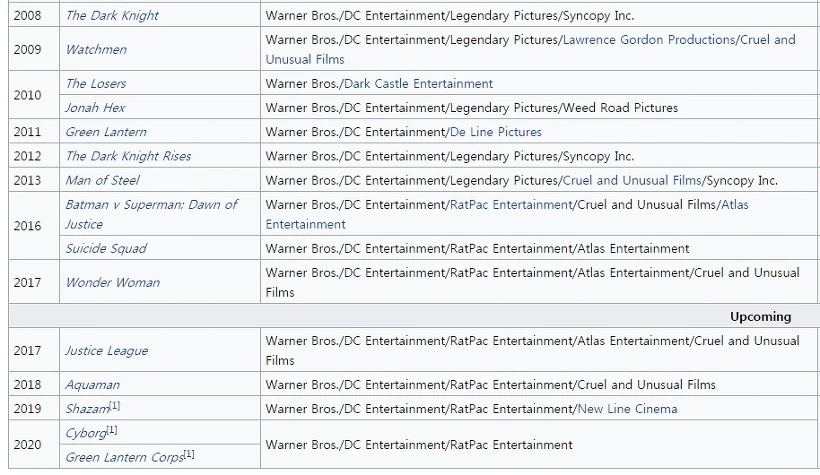Open the Green Lantern Corps link
Viewport: 820px width, 475px height.
point(124,457)
